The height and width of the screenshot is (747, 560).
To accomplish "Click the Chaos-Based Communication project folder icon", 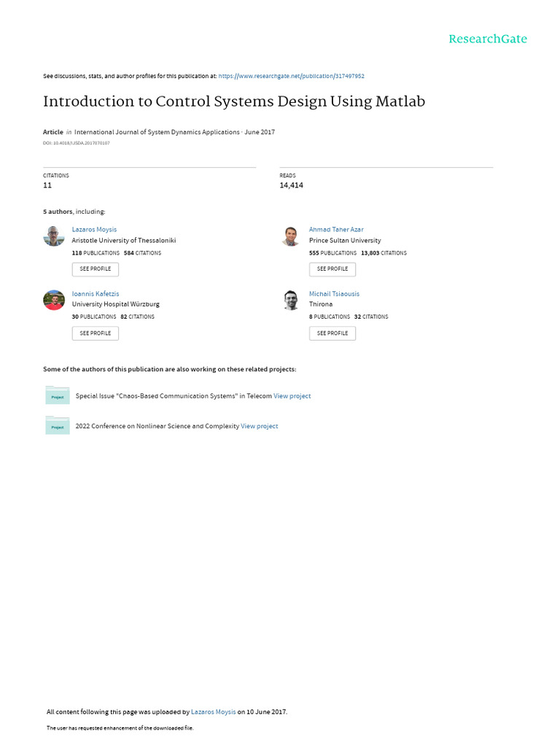I will [58, 395].
